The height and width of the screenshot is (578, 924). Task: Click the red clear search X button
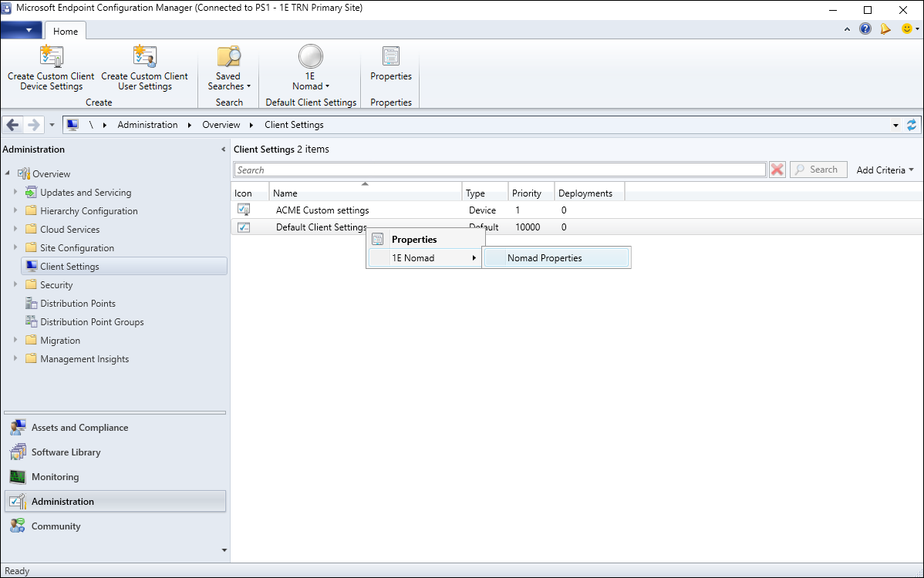click(x=777, y=170)
